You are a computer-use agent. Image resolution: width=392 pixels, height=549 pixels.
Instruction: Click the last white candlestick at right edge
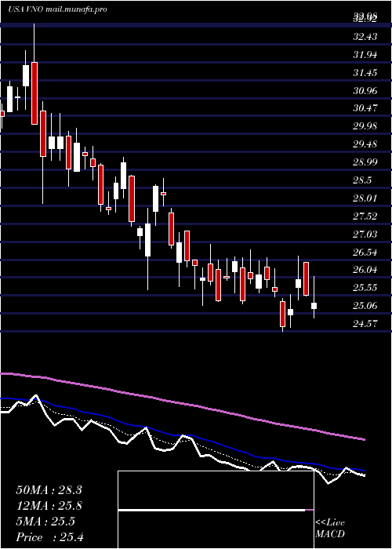tap(314, 306)
